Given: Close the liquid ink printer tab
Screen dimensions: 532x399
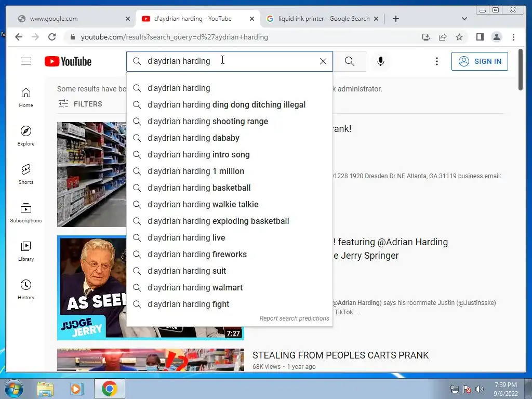Looking at the screenshot, I should (x=376, y=19).
